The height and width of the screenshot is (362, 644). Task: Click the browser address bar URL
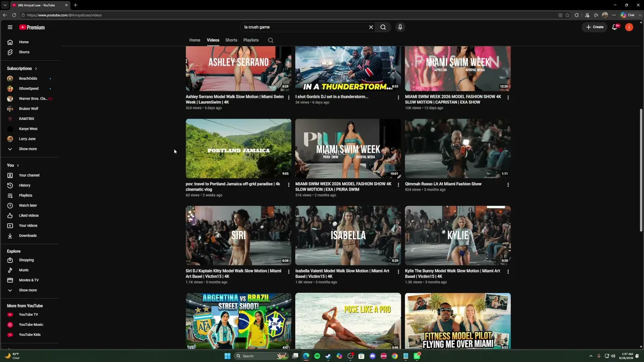(x=64, y=15)
